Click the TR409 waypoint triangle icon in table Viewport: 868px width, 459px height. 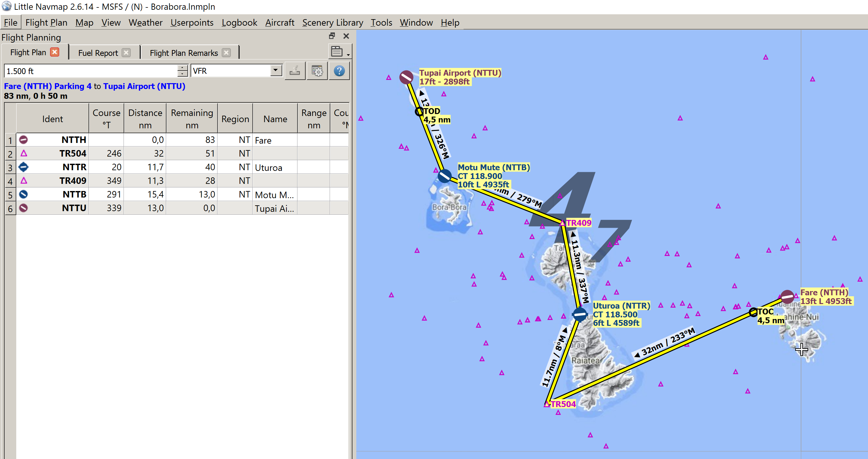point(24,181)
